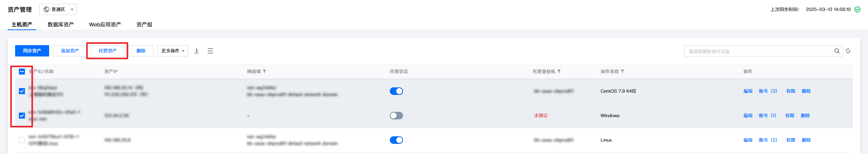Click the 托管资产 button
The width and height of the screenshot is (868, 154).
[108, 51]
